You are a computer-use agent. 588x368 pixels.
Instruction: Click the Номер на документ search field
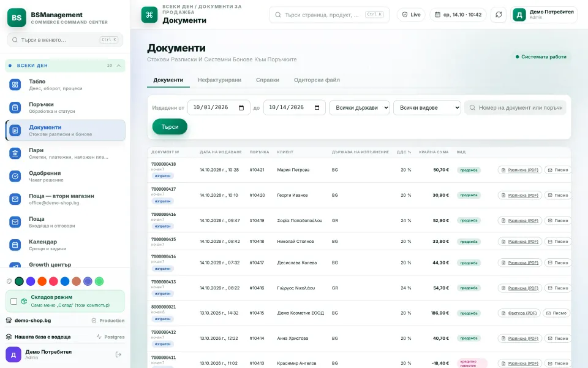[515, 108]
